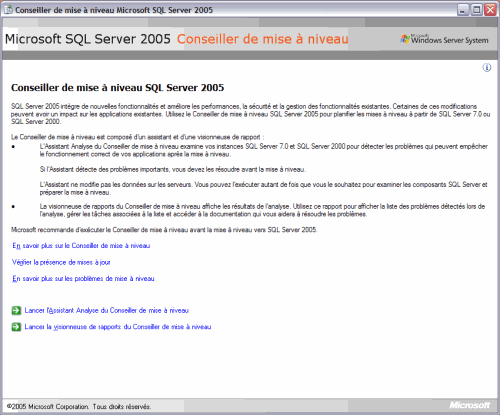Open Vérifier la présence de mises à jour
500x415 pixels.
tap(61, 262)
